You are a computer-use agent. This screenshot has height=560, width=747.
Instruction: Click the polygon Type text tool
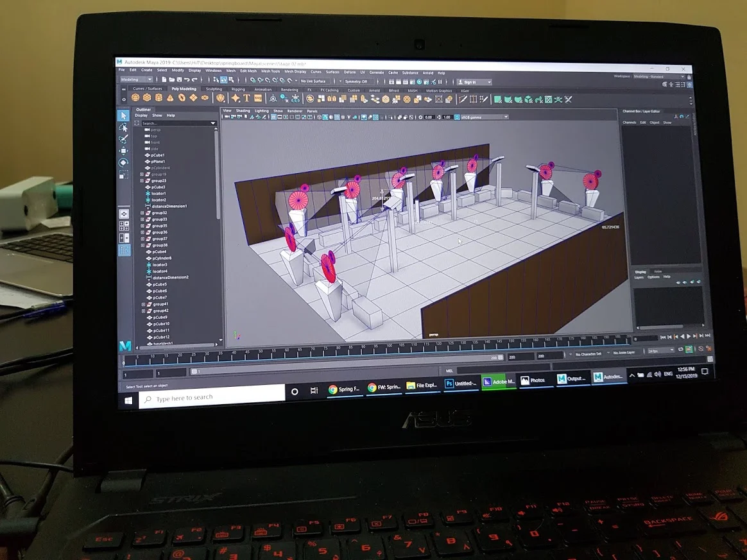click(247, 98)
